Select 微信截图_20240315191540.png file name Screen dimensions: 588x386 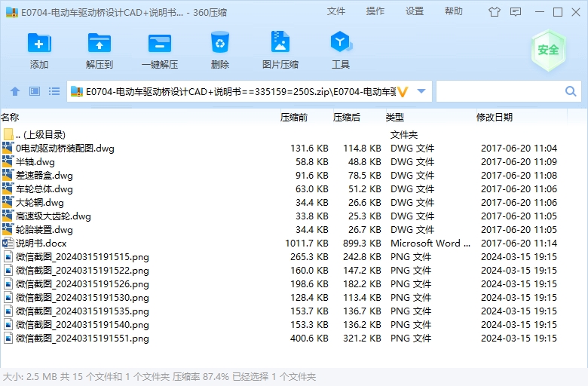click(82, 324)
